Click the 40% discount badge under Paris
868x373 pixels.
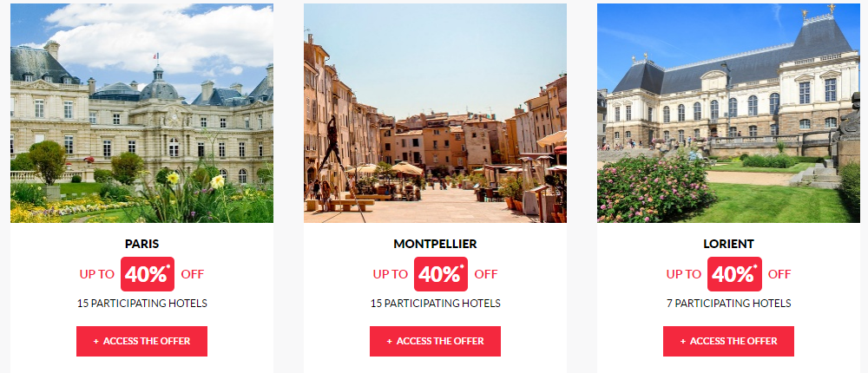(x=148, y=274)
